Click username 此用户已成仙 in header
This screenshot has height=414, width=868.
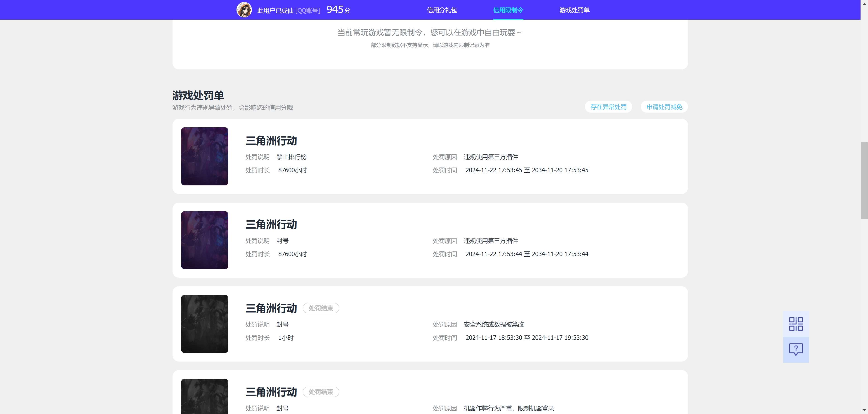[x=275, y=10]
